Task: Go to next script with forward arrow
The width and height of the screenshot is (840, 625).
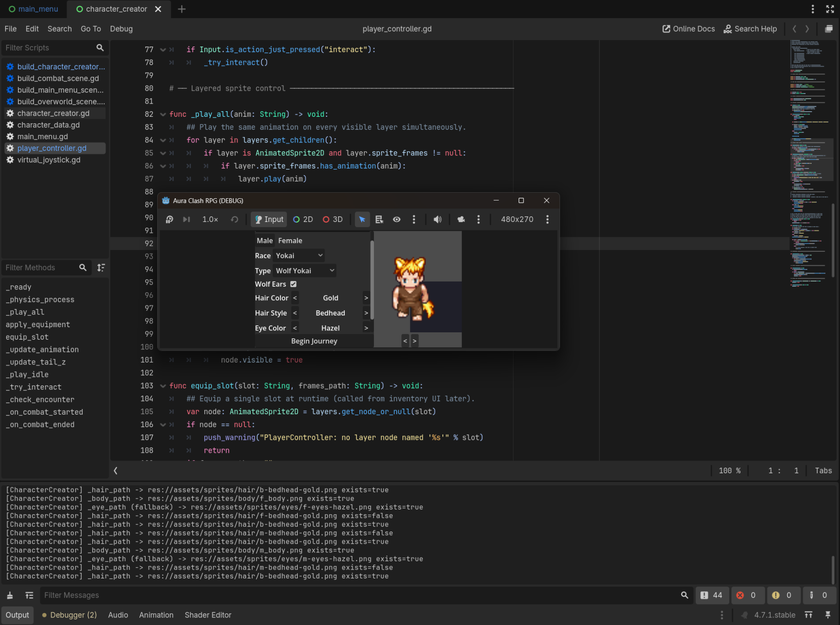Action: [x=807, y=29]
